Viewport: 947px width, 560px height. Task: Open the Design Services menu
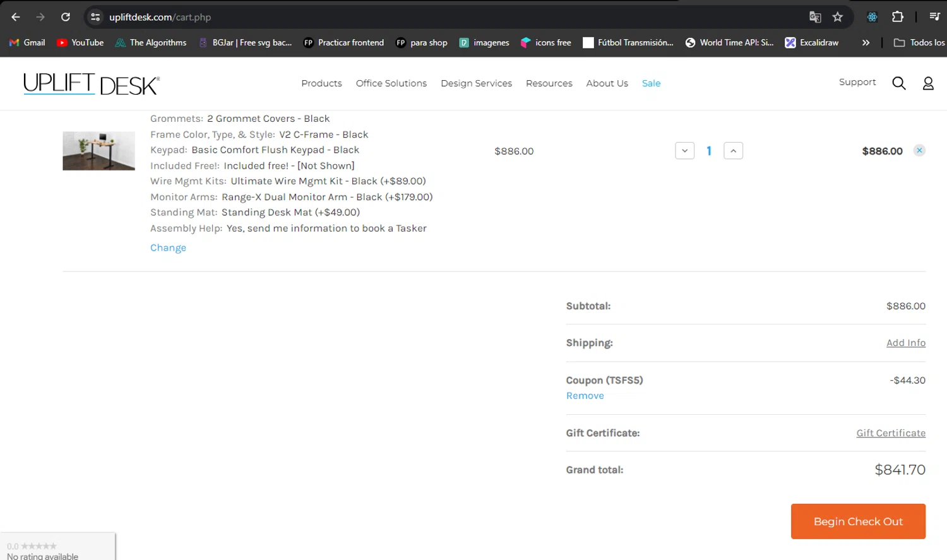(477, 83)
